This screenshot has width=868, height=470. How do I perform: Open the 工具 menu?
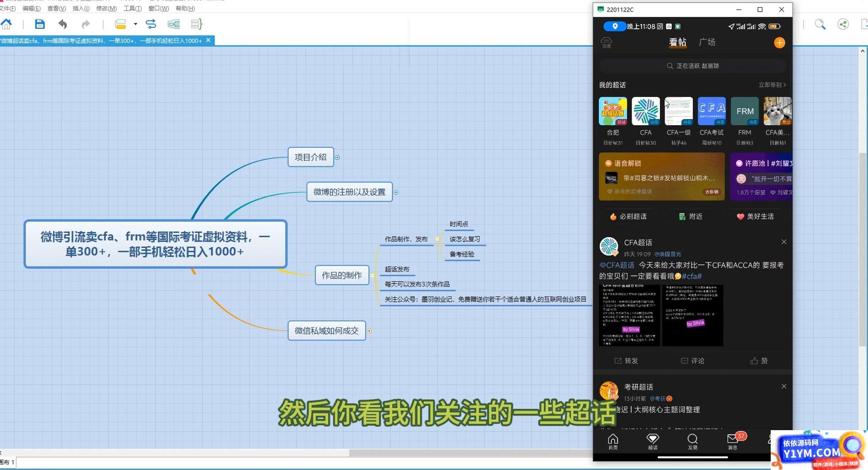click(x=132, y=8)
